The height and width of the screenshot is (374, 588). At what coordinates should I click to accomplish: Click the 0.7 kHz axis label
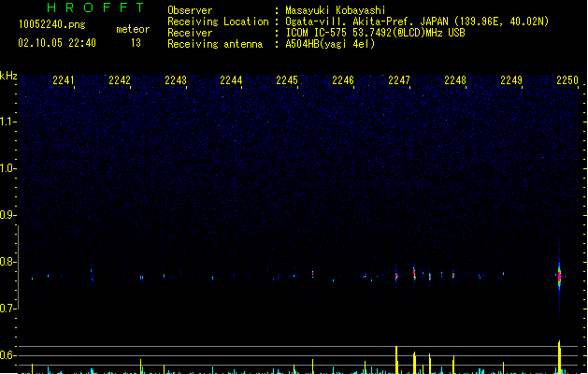click(7, 309)
